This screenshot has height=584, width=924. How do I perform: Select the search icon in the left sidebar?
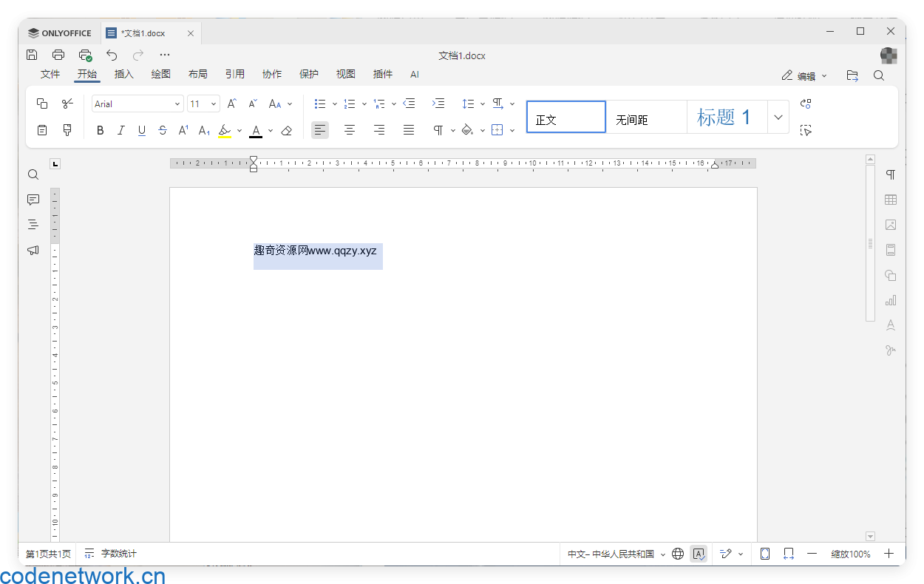point(33,174)
